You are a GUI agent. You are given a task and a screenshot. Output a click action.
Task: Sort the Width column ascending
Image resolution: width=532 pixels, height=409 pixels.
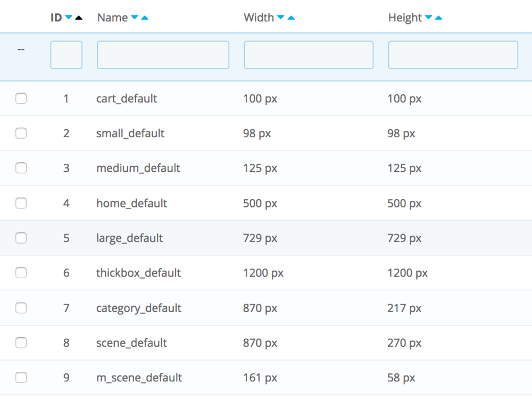tap(291, 18)
